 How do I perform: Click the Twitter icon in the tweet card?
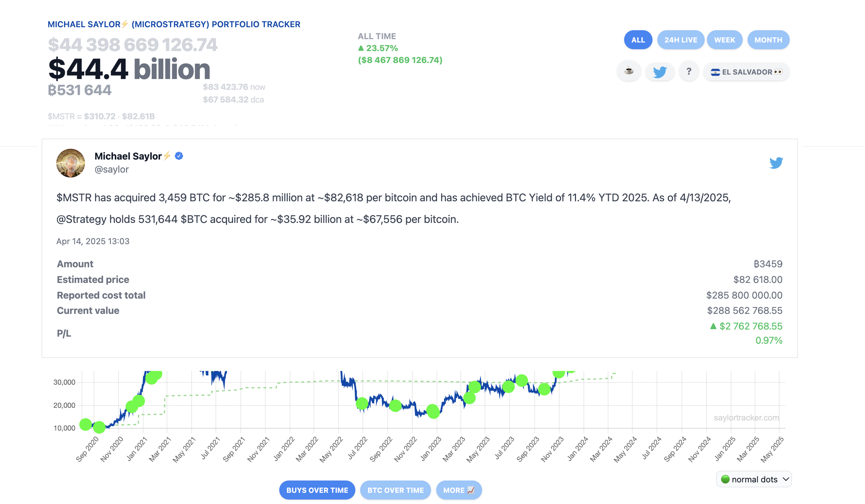776,163
